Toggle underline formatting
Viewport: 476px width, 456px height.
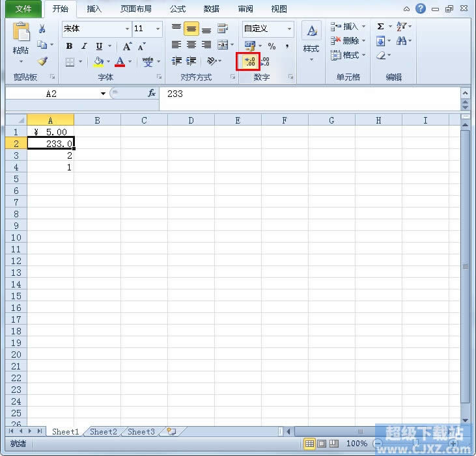click(99, 46)
